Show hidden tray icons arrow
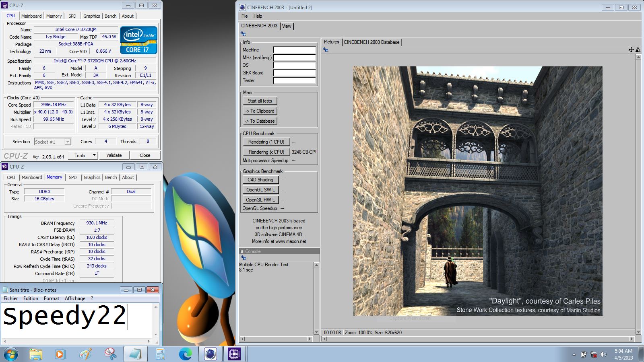 pos(574,354)
